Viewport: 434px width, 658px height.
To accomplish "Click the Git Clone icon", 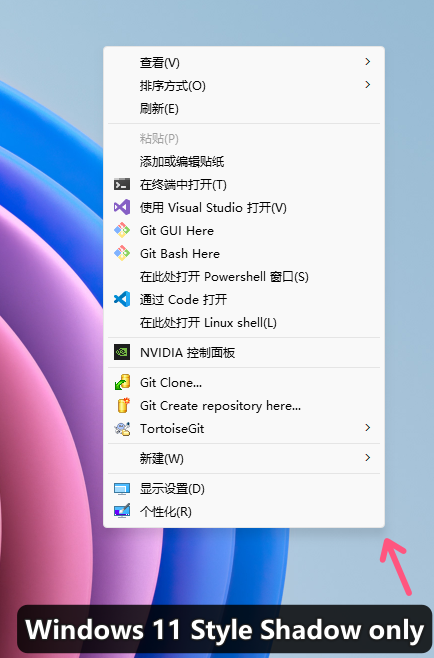I will click(x=122, y=383).
